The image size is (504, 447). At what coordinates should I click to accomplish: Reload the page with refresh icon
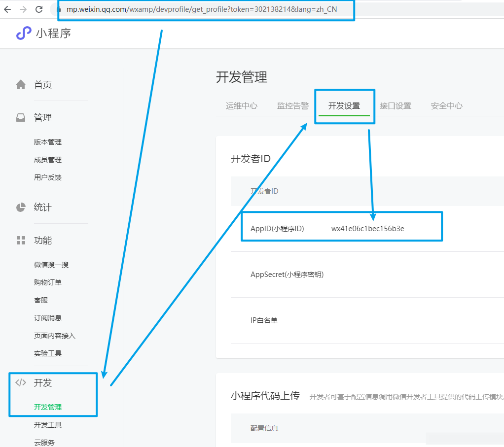point(39,9)
